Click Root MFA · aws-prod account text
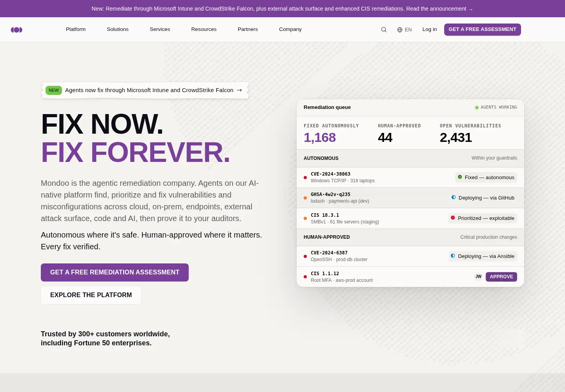 (342, 280)
